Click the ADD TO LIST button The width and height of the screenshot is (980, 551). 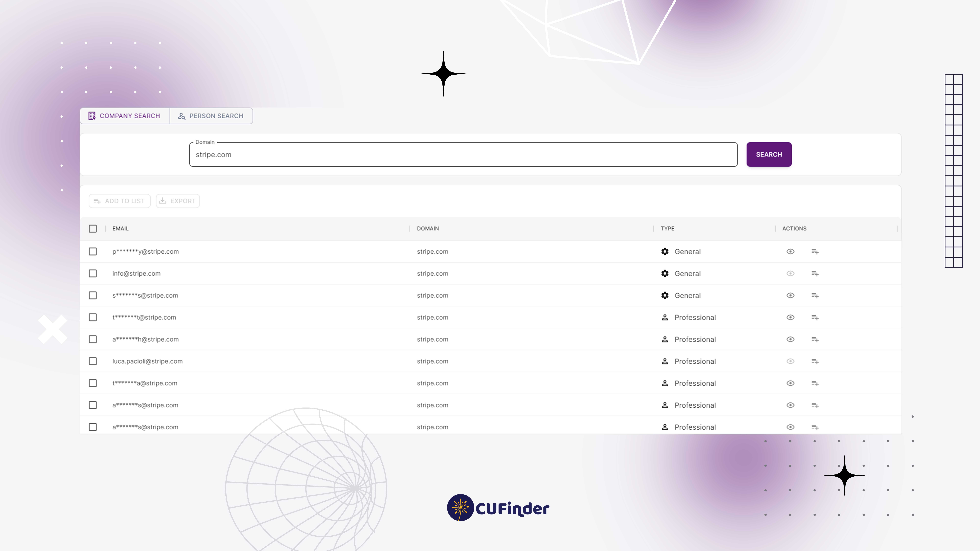point(119,201)
